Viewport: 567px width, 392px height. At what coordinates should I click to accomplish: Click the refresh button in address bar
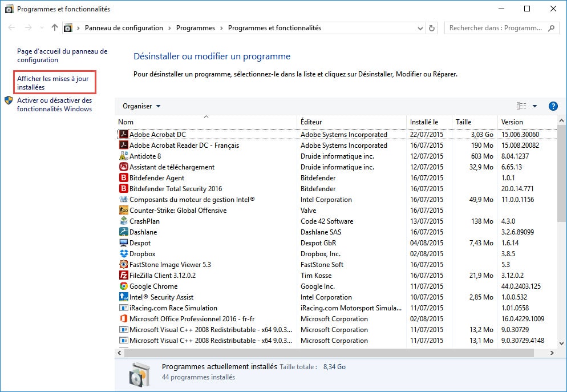431,28
